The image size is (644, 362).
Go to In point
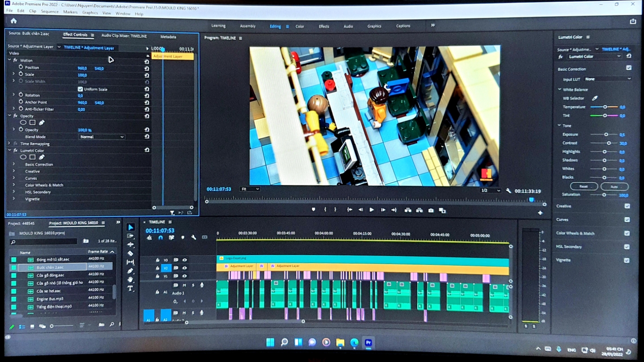[349, 210]
